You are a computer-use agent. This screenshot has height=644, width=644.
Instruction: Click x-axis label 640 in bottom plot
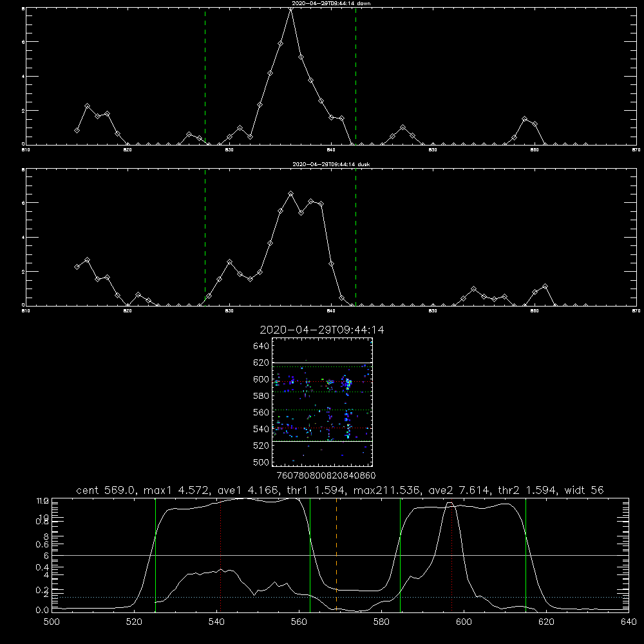tap(629, 622)
